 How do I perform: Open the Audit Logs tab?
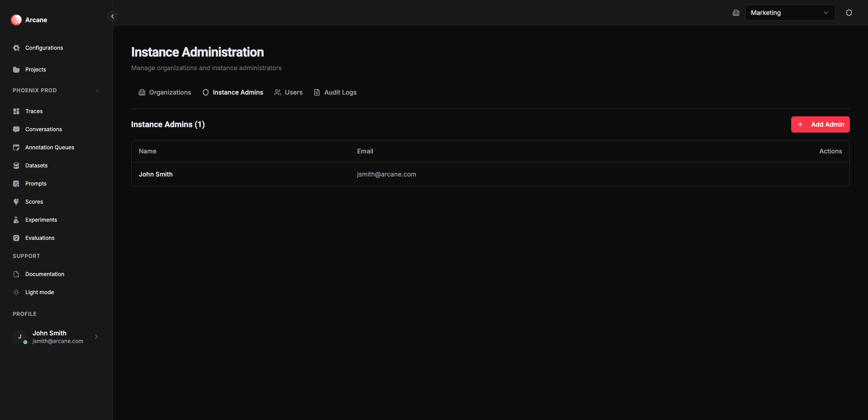[335, 92]
